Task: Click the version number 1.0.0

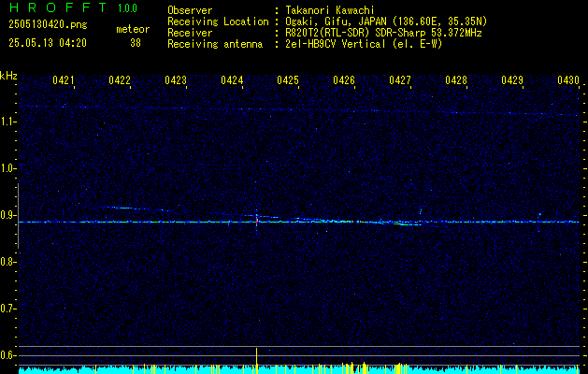Action: [127, 8]
